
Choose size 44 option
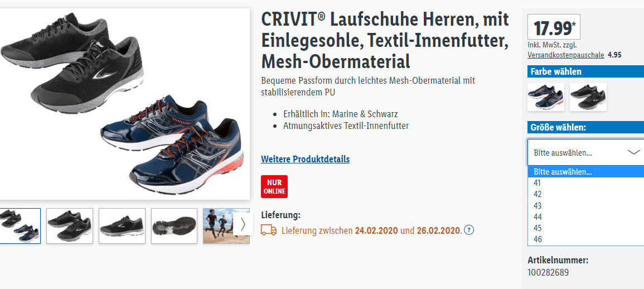click(585, 216)
